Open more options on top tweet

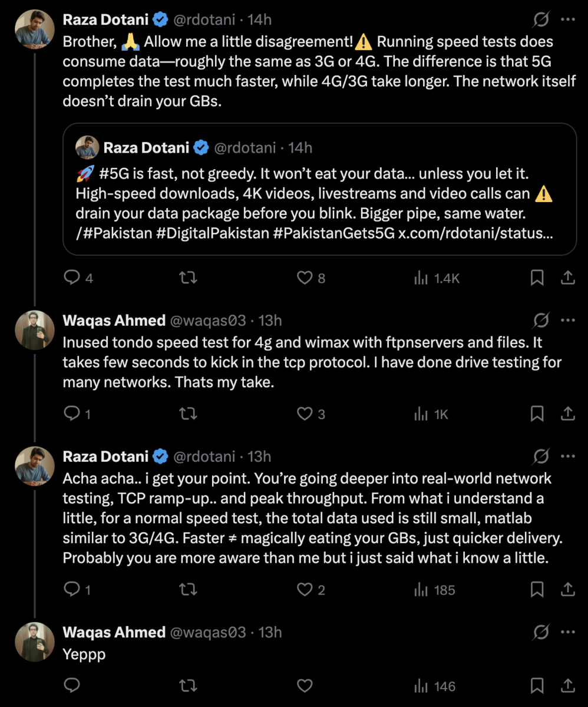[x=568, y=20]
